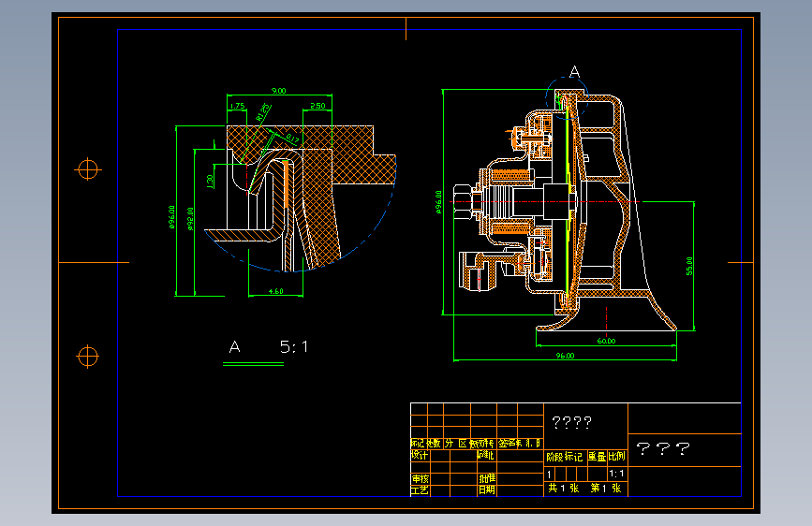
Task: Click the 日期 cell in the title block
Action: (x=487, y=489)
